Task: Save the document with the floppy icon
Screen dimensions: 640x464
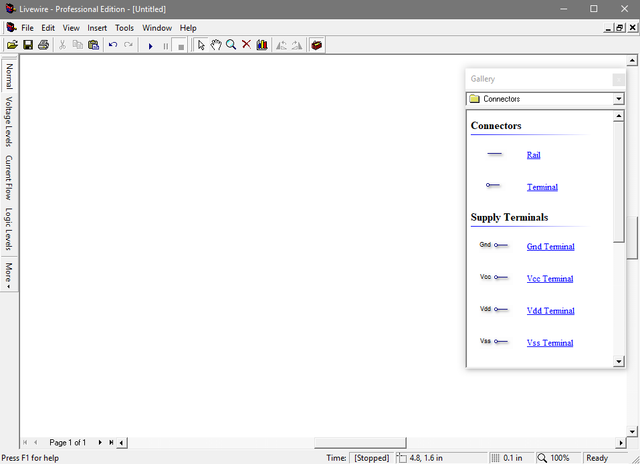Action: (x=28, y=45)
